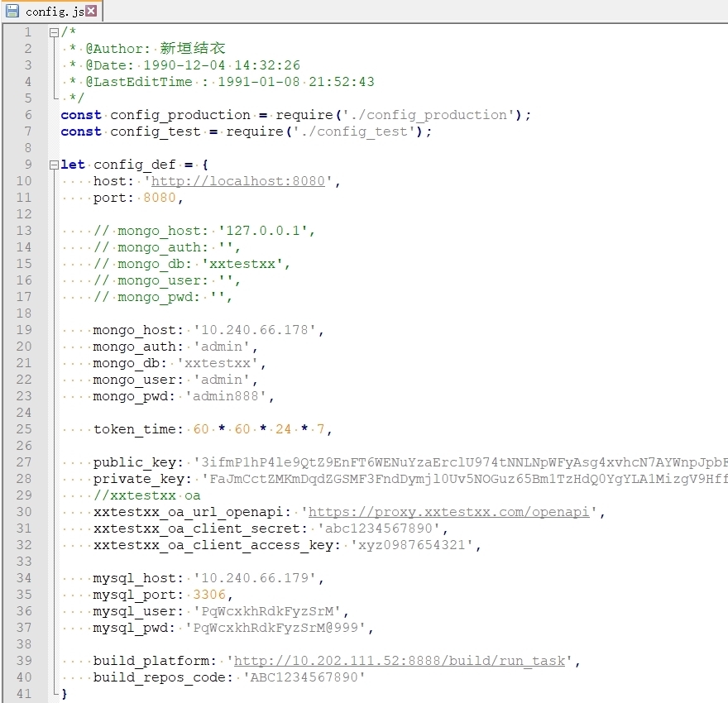This screenshot has width=728, height=703.
Task: Click line number 6 in the margin
Action: [28, 115]
